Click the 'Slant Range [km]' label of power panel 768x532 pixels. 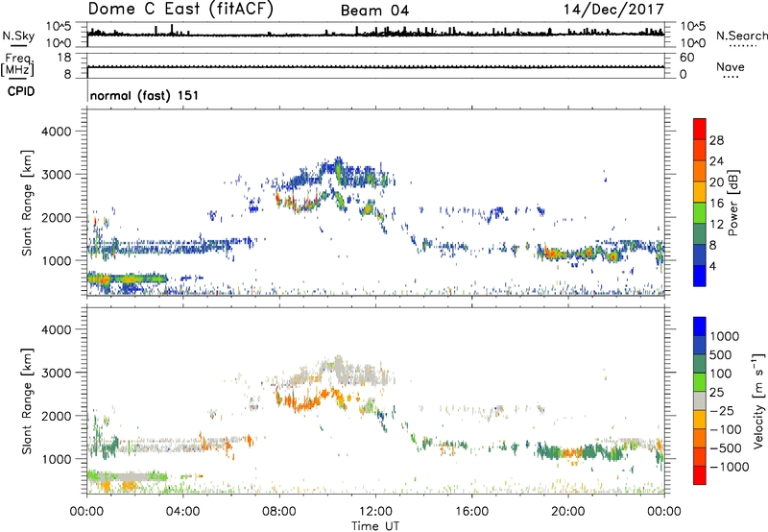coord(27,203)
